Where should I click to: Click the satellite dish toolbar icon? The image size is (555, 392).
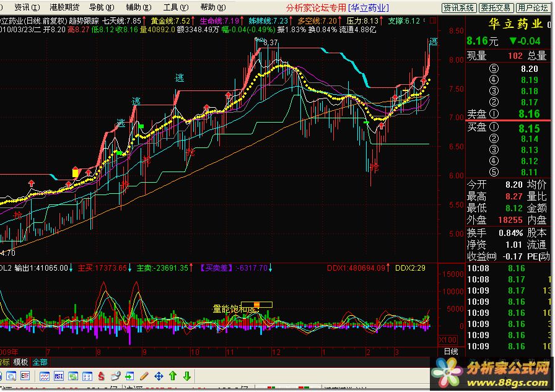tap(115, 376)
